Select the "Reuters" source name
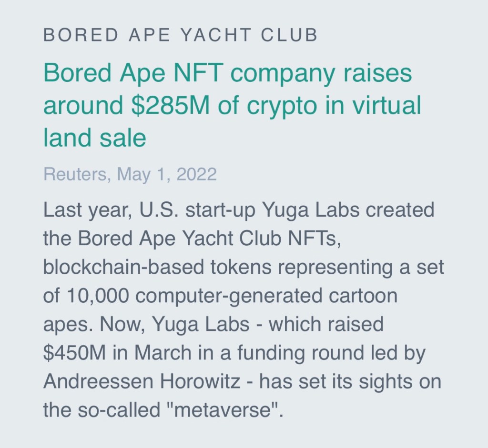 tap(74, 174)
